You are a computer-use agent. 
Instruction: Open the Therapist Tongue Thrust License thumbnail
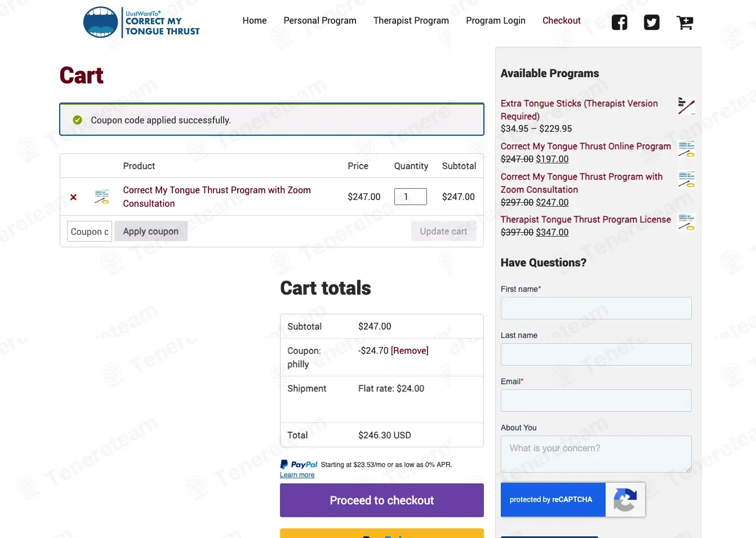click(x=686, y=222)
